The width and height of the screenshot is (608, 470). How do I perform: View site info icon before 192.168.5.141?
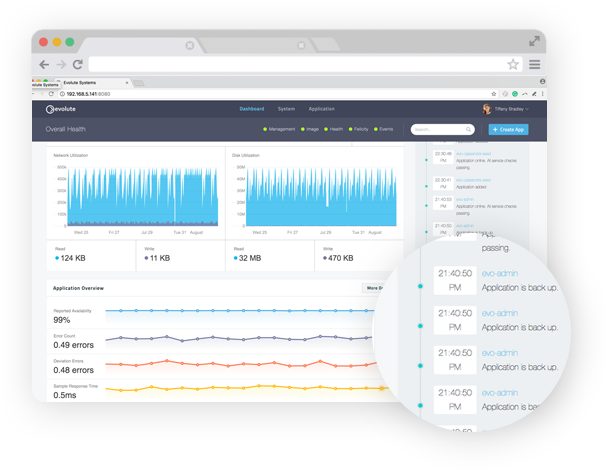point(62,94)
